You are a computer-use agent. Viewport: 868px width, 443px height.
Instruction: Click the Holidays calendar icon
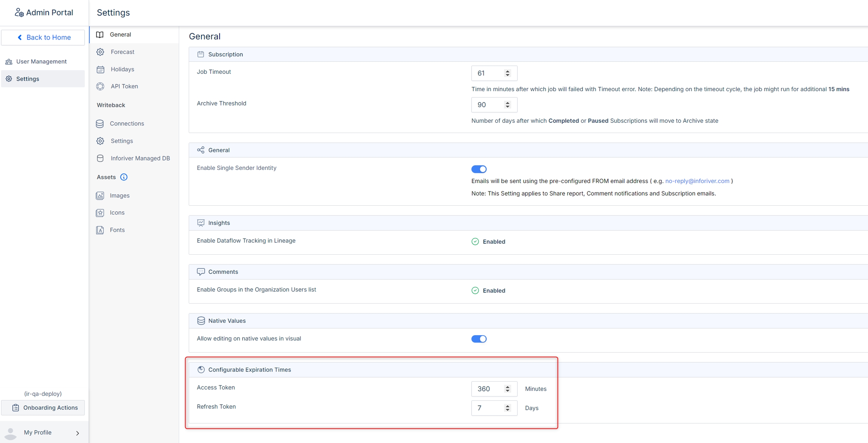click(x=100, y=69)
